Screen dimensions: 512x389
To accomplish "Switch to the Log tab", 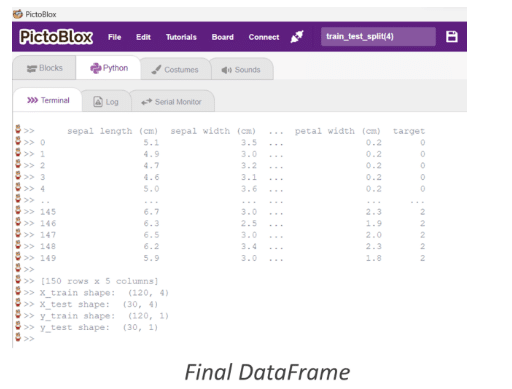I will [106, 101].
